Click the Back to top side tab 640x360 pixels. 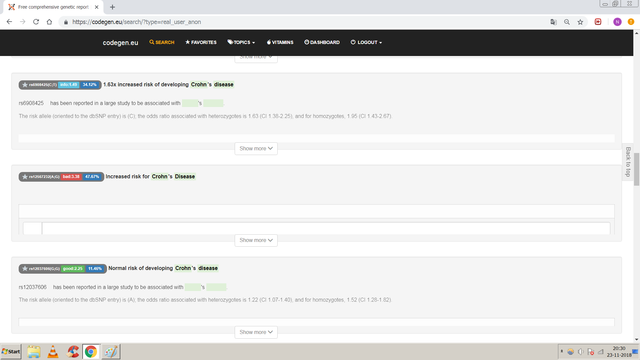pyautogui.click(x=628, y=162)
